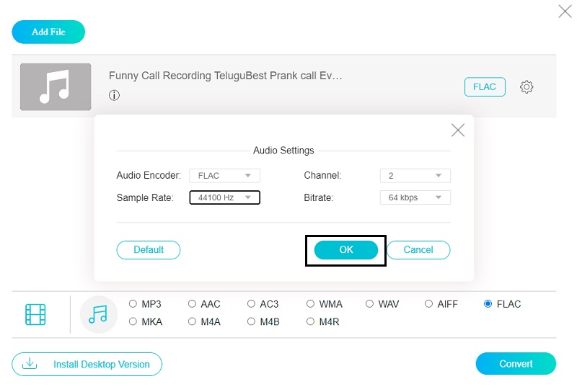
Task: Select the MP3 format radio button
Action: [x=133, y=304]
